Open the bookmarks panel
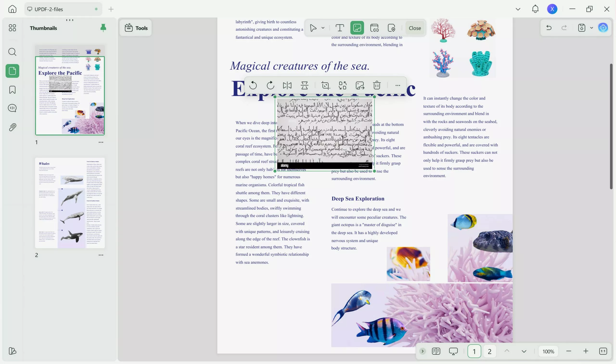The height and width of the screenshot is (364, 616). tap(12, 90)
